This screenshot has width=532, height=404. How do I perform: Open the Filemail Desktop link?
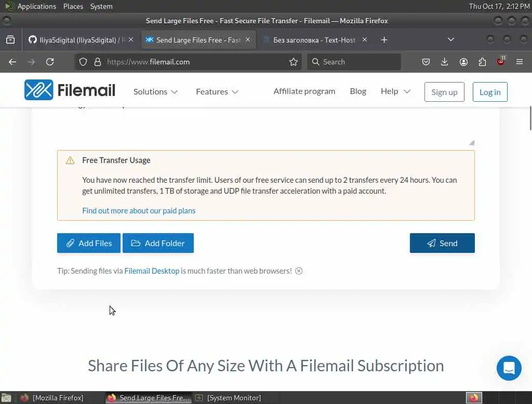coord(152,271)
